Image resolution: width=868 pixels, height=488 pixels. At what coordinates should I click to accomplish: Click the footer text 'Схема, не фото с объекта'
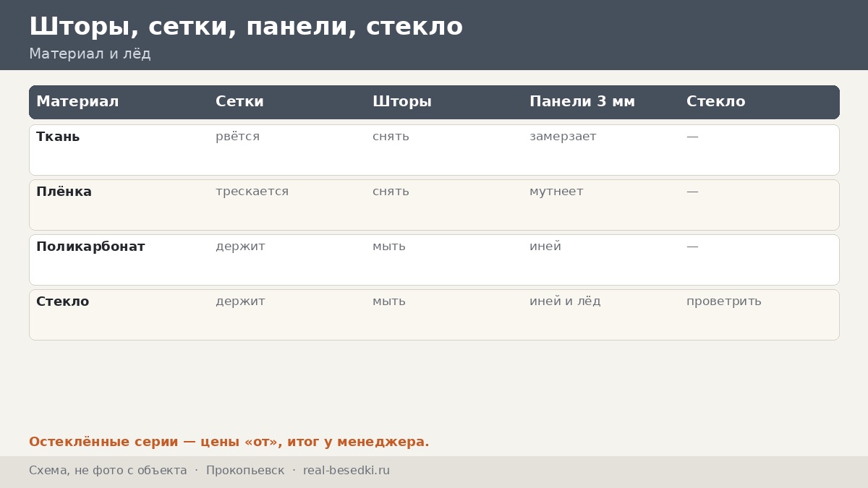tap(108, 471)
